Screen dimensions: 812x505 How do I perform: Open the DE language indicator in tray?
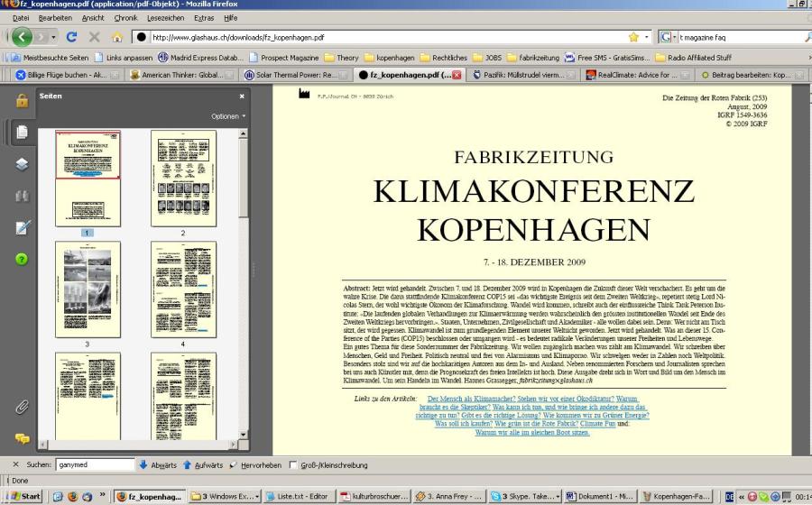729,497
